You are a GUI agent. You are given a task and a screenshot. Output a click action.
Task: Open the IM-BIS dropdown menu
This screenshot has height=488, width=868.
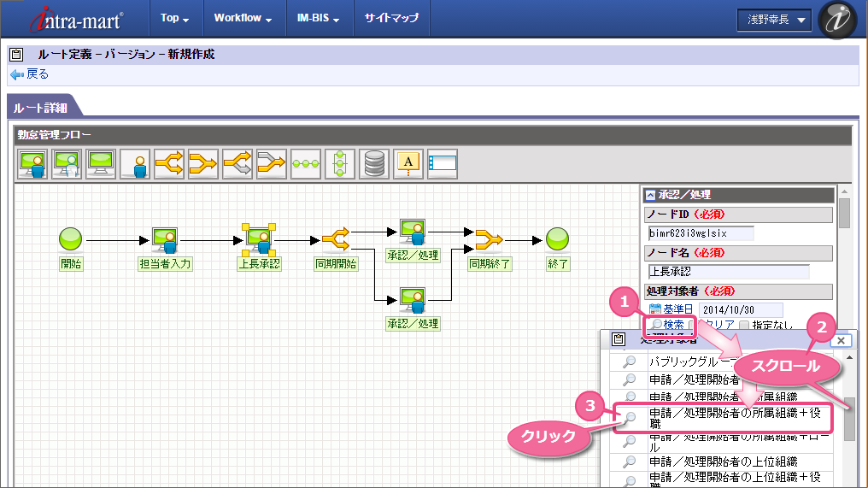click(319, 18)
